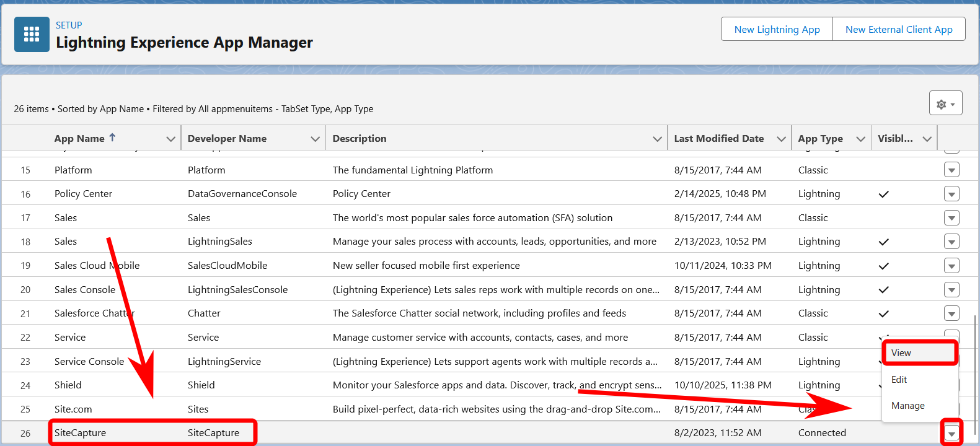Click the SalesCloudMobile developer name

point(227,266)
